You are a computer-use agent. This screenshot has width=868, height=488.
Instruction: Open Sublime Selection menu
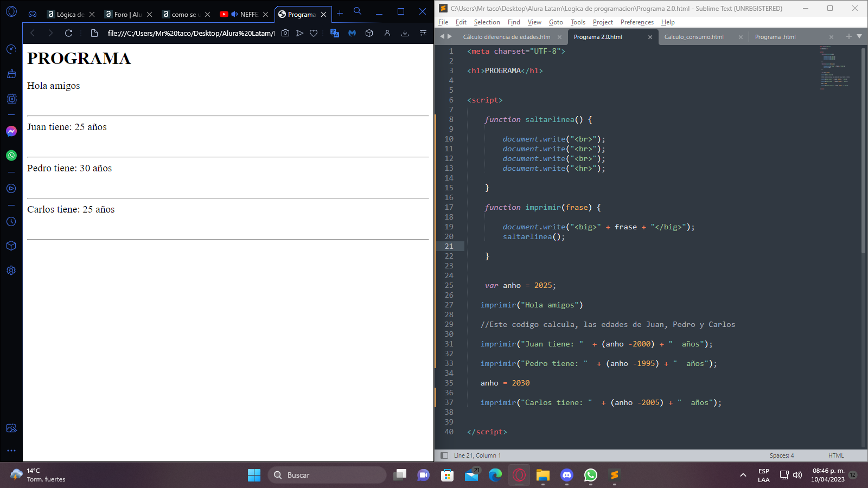(x=487, y=22)
